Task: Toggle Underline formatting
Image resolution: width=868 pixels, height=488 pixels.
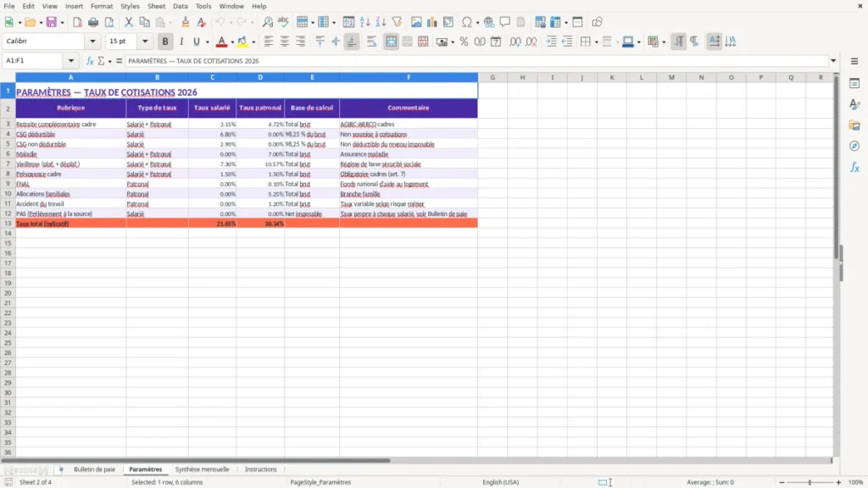Action: (196, 42)
